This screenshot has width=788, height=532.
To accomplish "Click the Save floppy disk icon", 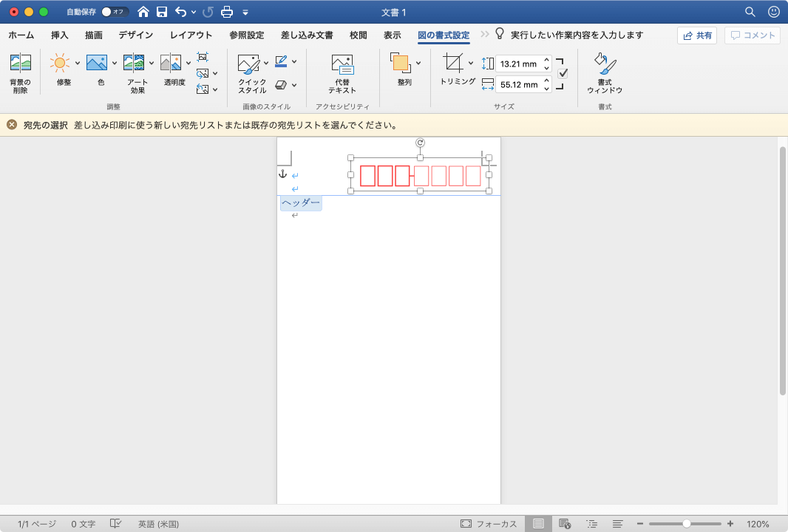I will tap(162, 12).
